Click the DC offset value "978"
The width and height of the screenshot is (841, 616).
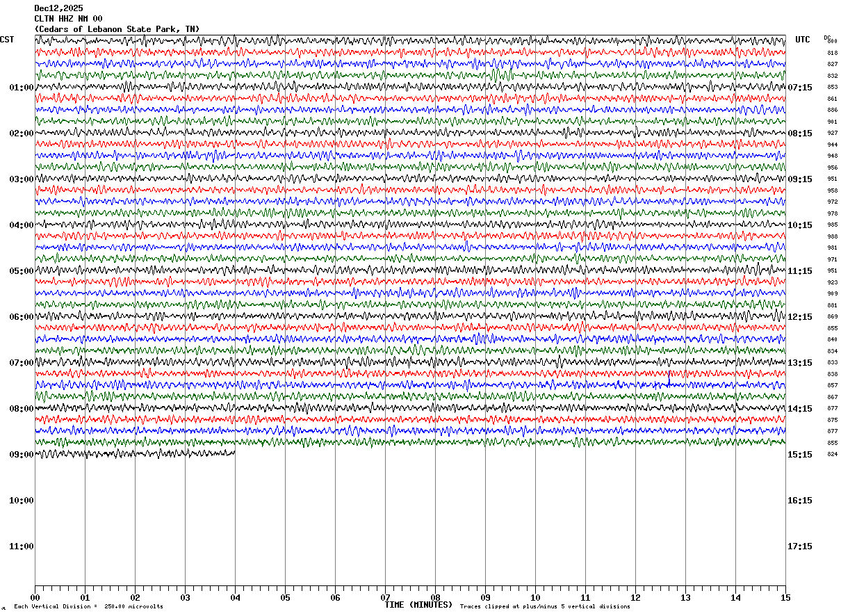click(x=832, y=213)
